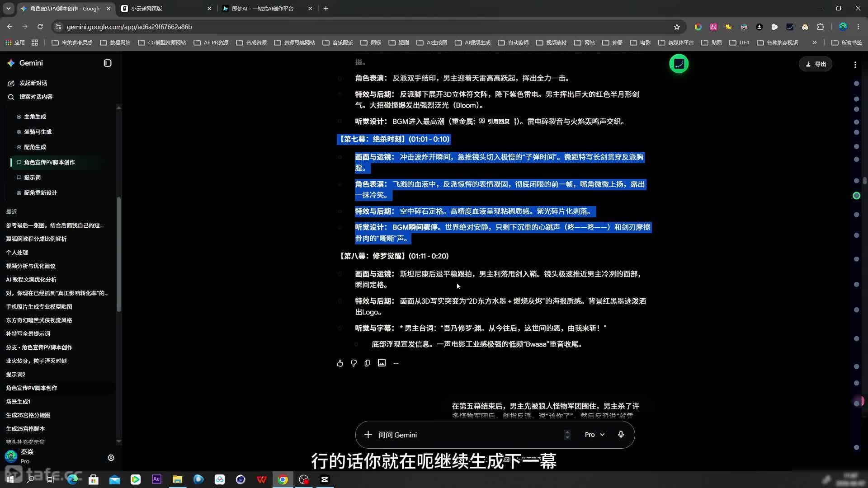Open the 应用 apps shortcut
This screenshot has height=488, width=868.
point(15,42)
